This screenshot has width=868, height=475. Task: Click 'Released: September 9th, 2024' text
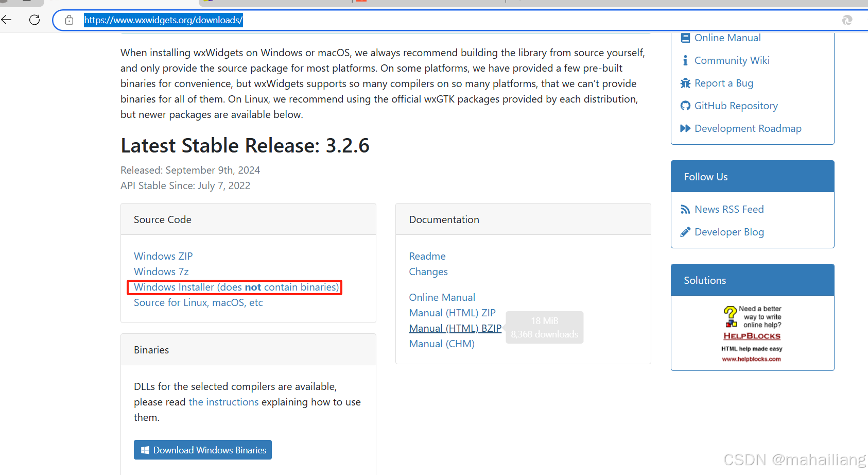190,170
